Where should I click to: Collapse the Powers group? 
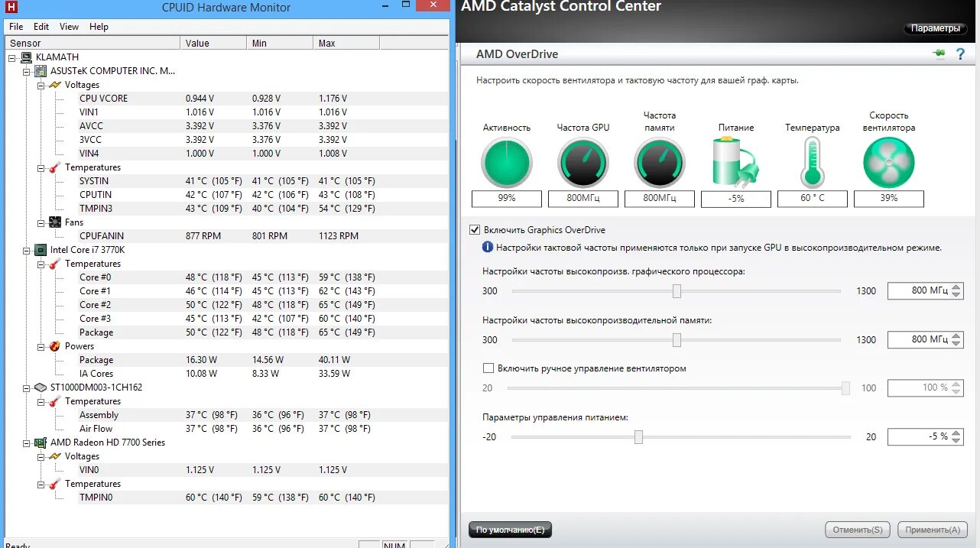pos(41,346)
